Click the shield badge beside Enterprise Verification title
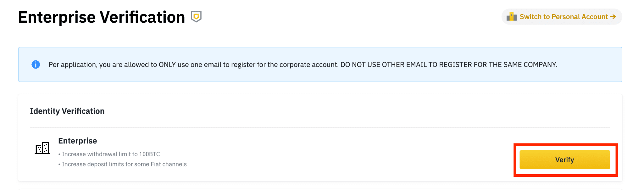The width and height of the screenshot is (644, 190). 196,17
